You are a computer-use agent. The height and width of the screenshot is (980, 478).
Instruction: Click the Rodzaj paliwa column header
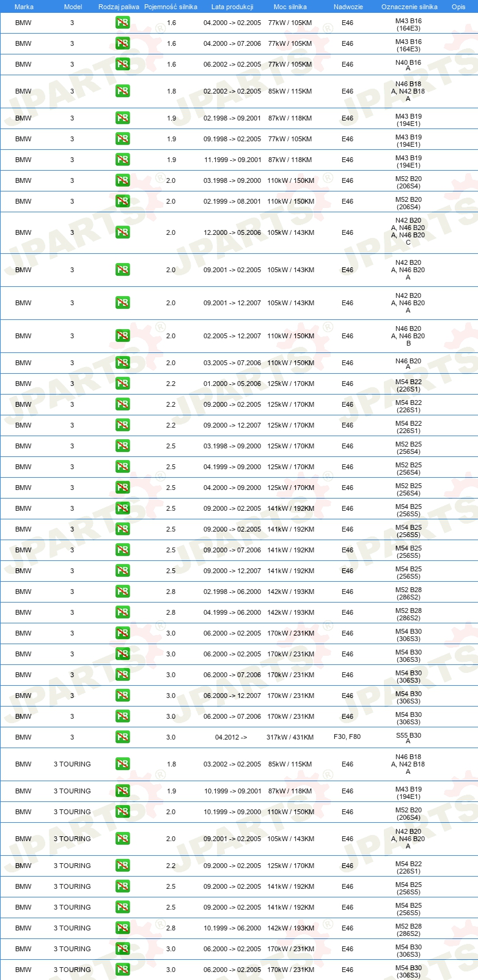coord(119,7)
